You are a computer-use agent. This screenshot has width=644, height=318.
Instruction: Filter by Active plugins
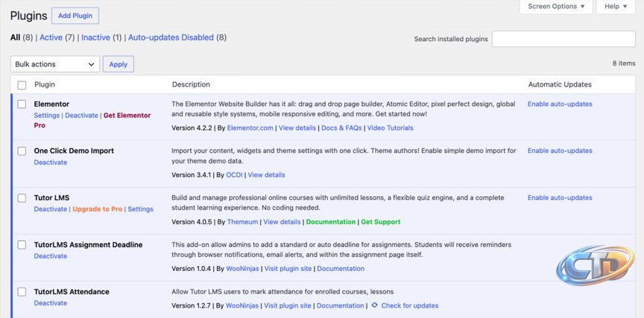51,37
